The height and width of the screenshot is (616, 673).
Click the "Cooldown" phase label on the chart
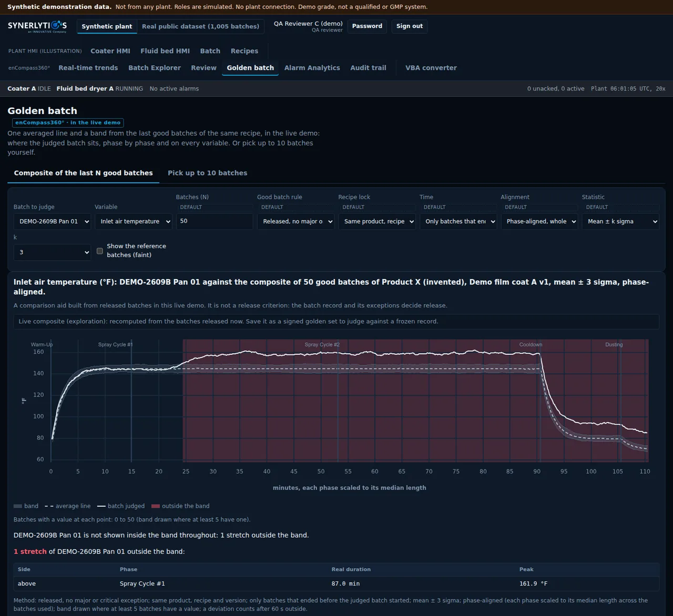[x=531, y=345]
